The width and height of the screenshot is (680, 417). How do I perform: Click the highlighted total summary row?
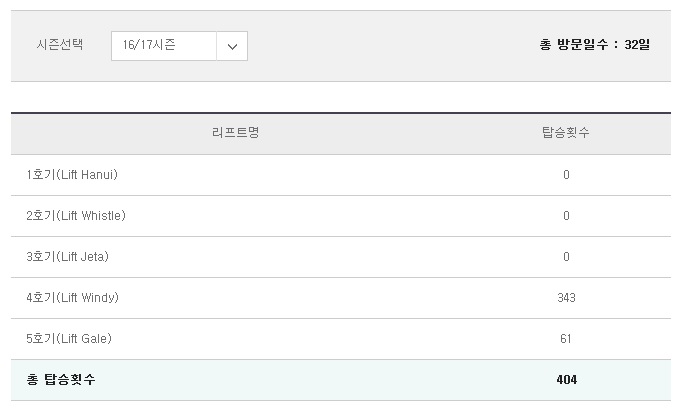click(x=341, y=380)
